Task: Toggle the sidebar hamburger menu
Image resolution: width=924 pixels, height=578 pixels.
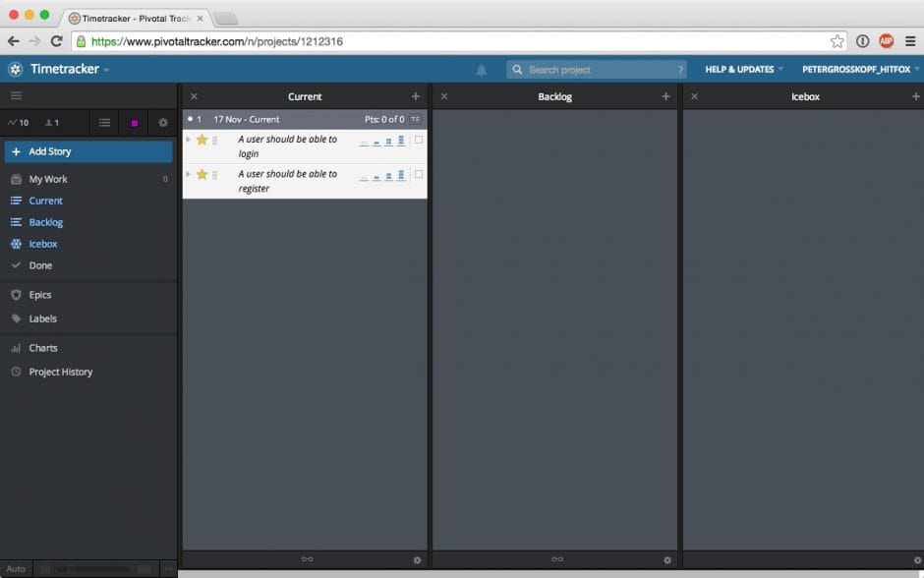Action: [16, 95]
